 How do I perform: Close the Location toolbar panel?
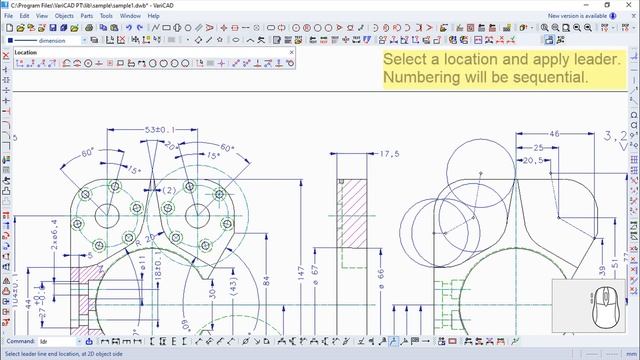click(291, 52)
